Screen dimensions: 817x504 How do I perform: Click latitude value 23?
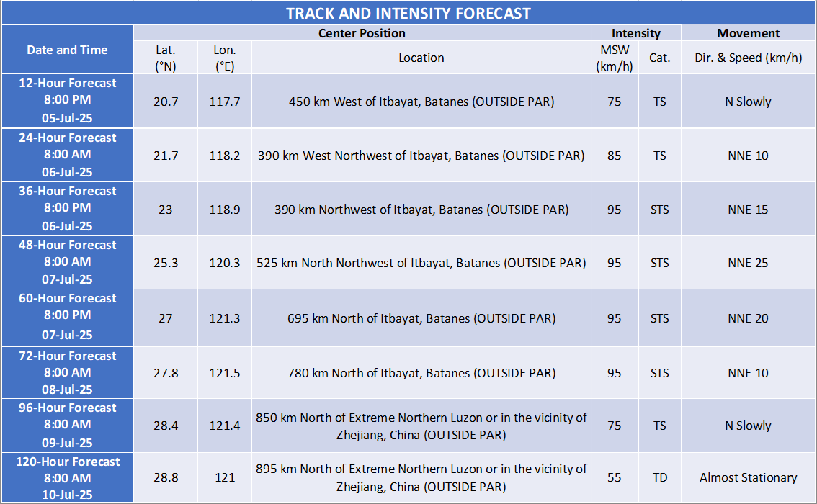point(166,210)
